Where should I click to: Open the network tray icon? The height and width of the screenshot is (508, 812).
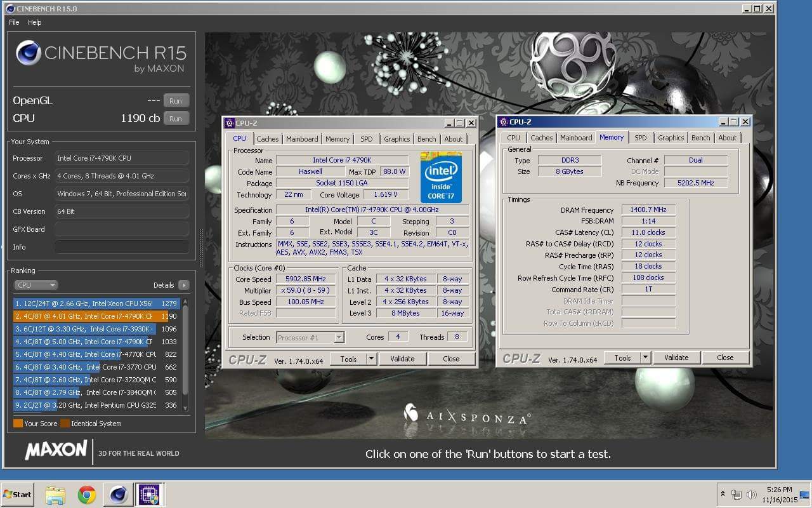[737, 494]
